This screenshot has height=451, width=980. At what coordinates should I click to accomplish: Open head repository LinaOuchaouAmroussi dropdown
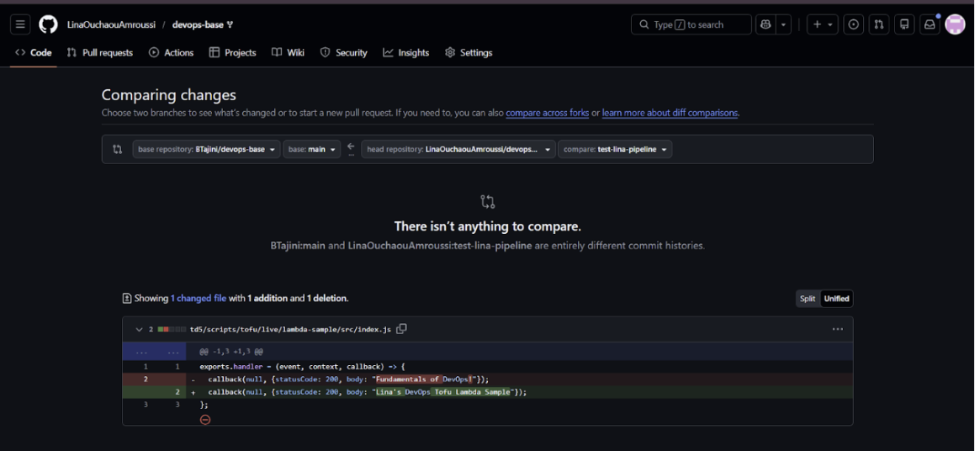click(458, 150)
